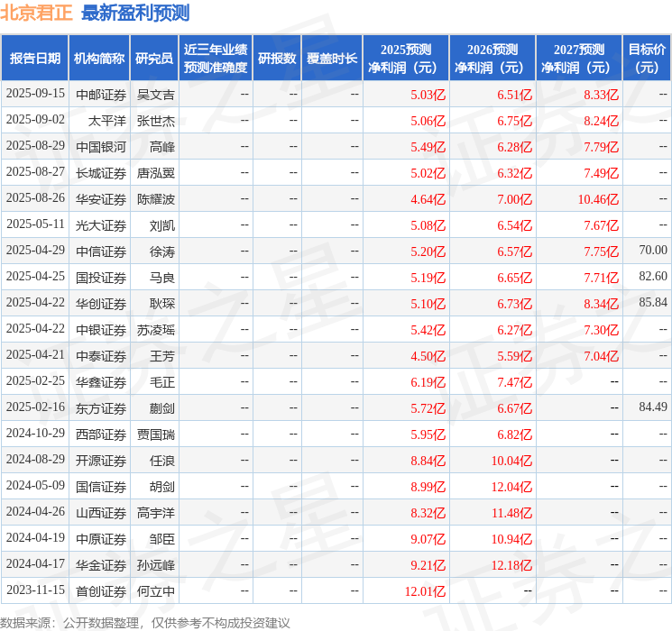Click the 最新盈利预测 heading text
The width and height of the screenshot is (672, 631).
(x=135, y=13)
